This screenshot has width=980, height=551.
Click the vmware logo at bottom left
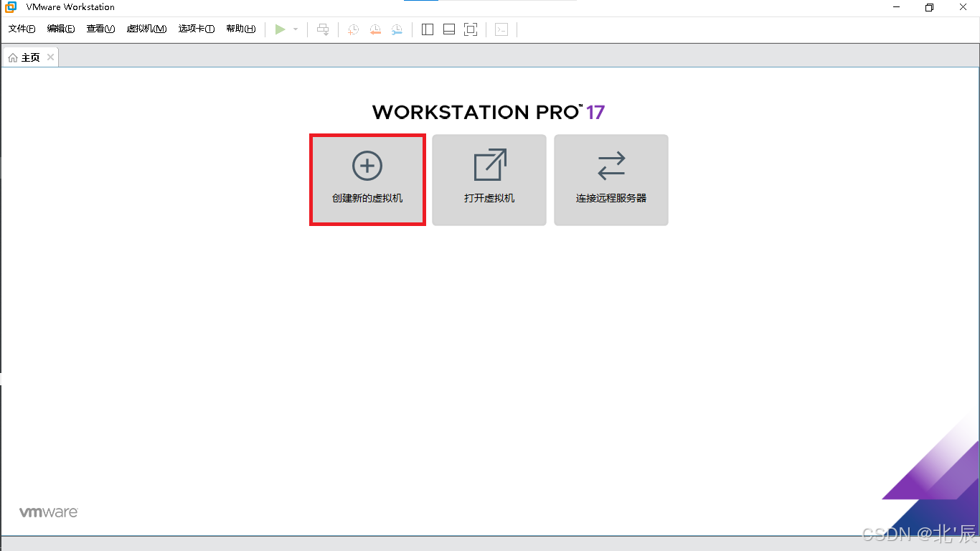point(48,512)
